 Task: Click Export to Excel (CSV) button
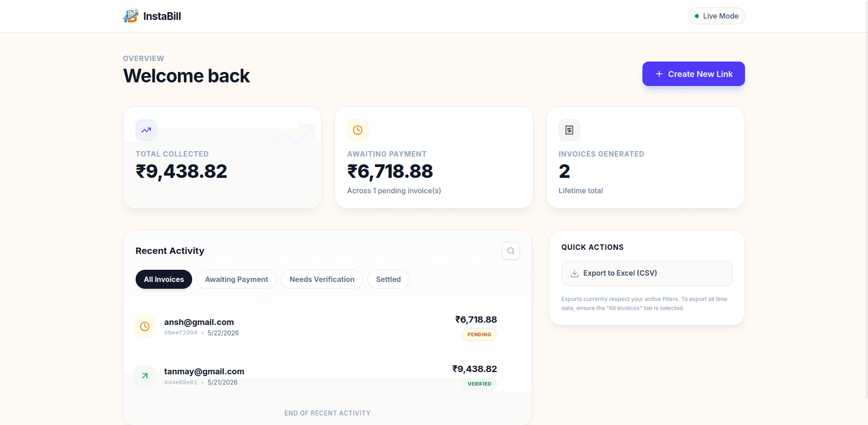[x=646, y=273]
